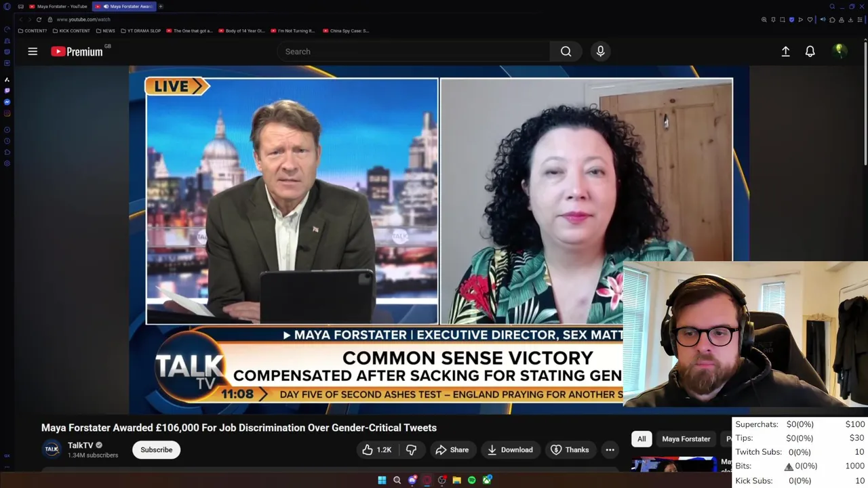Open 'I'm Not Turning It...' bookmark
This screenshot has width=868, height=488.
(293, 30)
